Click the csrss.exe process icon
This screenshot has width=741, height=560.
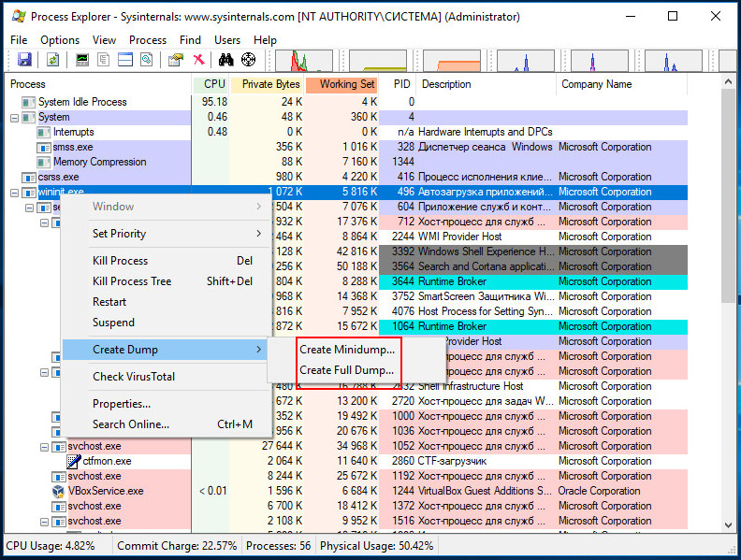(28, 178)
